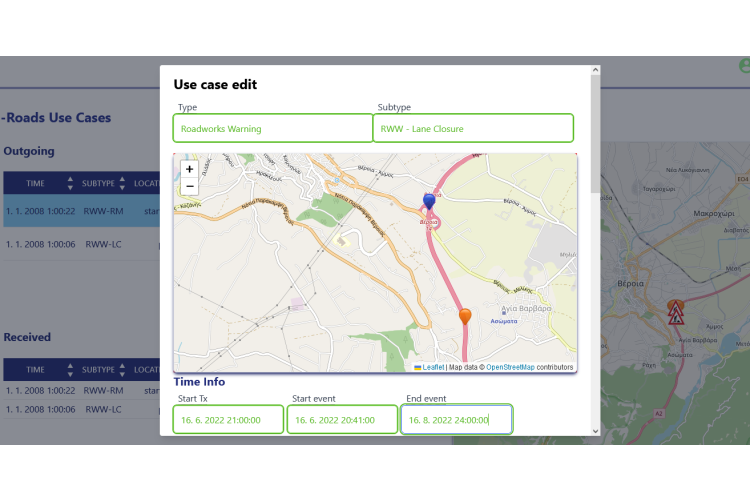Sort Outgoing table by SUBTYPE
Viewport: 750px width, 500px height.
122,183
